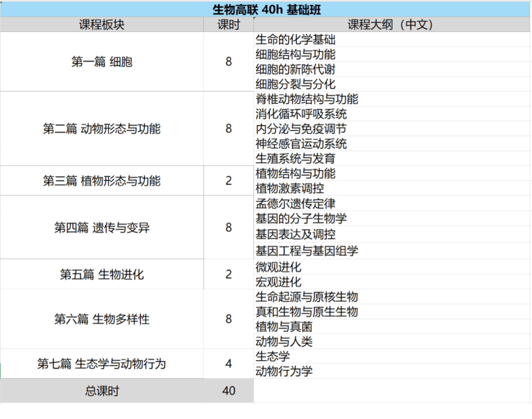
Task: Click the cell 生命的化学基础
Action: coord(392,39)
